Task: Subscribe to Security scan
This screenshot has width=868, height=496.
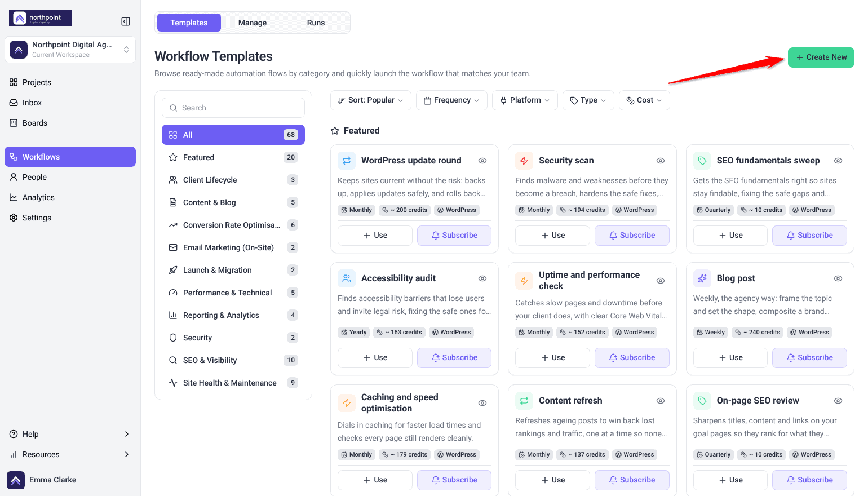Action: 632,236
